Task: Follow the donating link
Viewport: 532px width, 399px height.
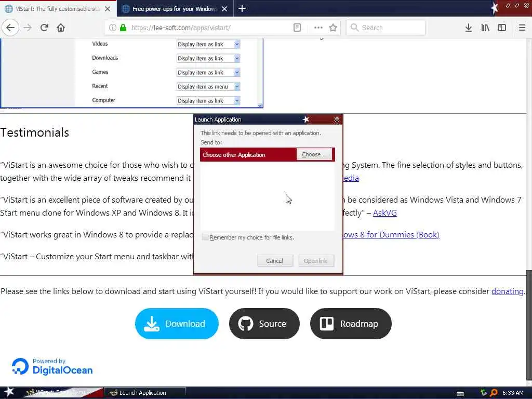Action: click(507, 291)
